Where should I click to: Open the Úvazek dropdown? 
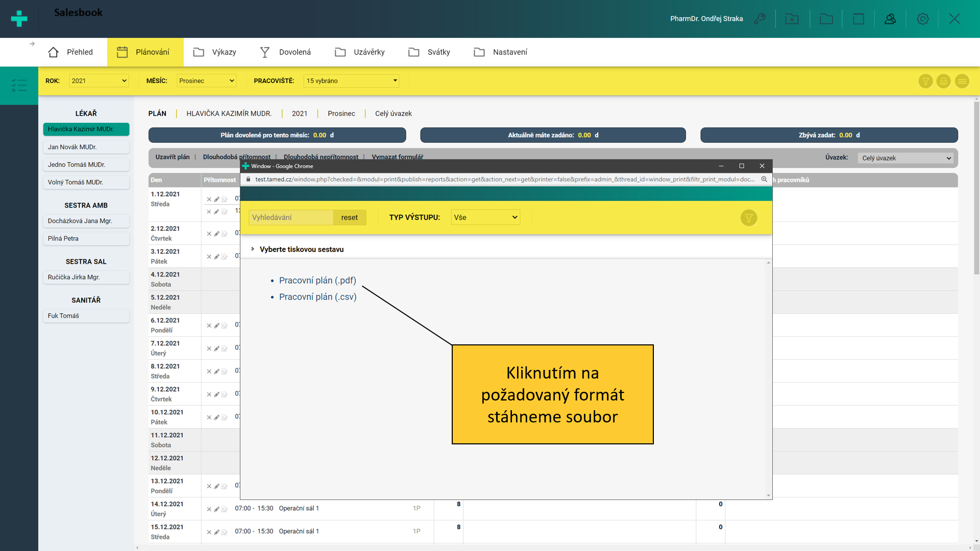(x=906, y=158)
